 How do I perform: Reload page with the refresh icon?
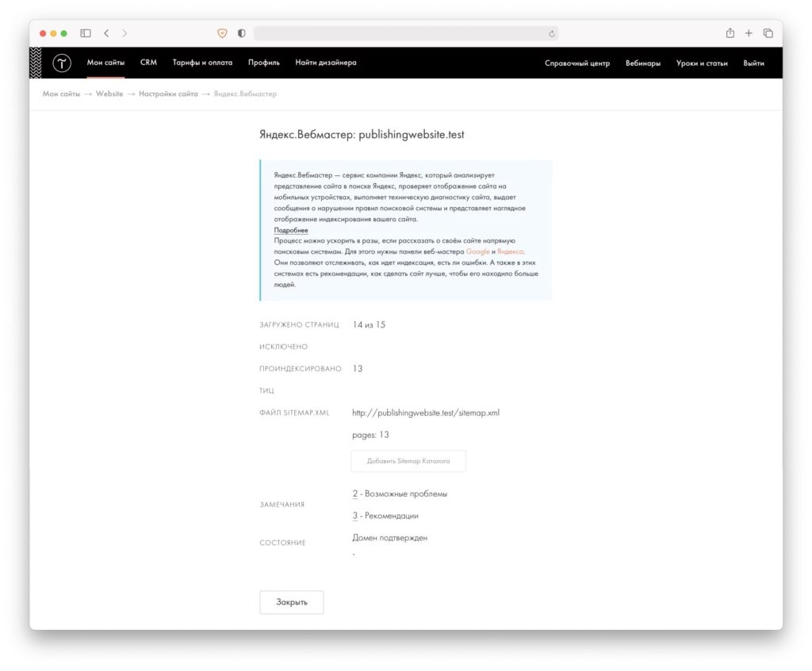pyautogui.click(x=552, y=33)
